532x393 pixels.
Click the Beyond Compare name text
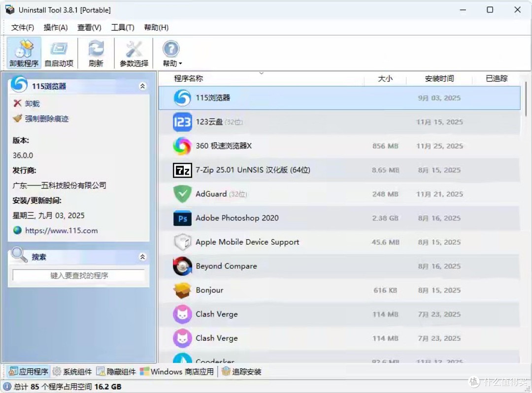pyautogui.click(x=226, y=266)
